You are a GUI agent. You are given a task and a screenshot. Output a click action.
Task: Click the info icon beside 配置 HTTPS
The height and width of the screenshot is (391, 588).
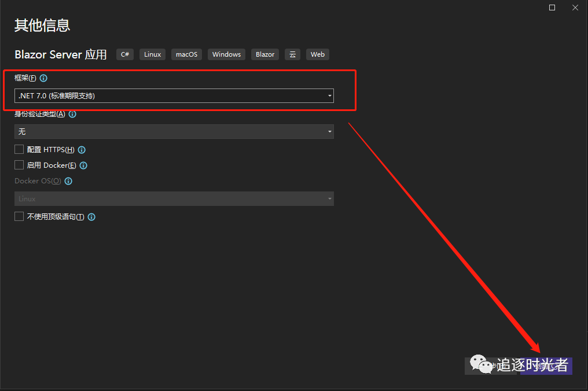click(x=82, y=150)
